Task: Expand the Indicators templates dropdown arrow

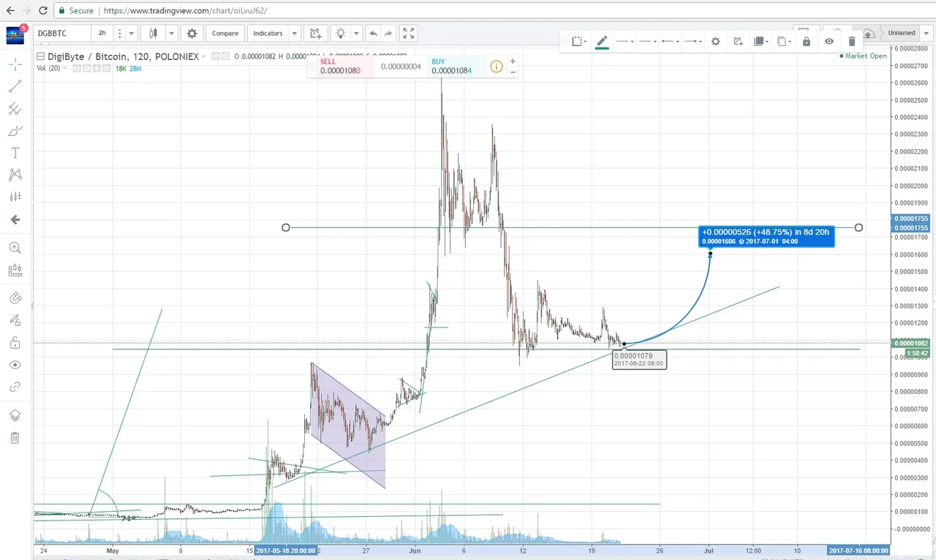Action: click(x=294, y=33)
